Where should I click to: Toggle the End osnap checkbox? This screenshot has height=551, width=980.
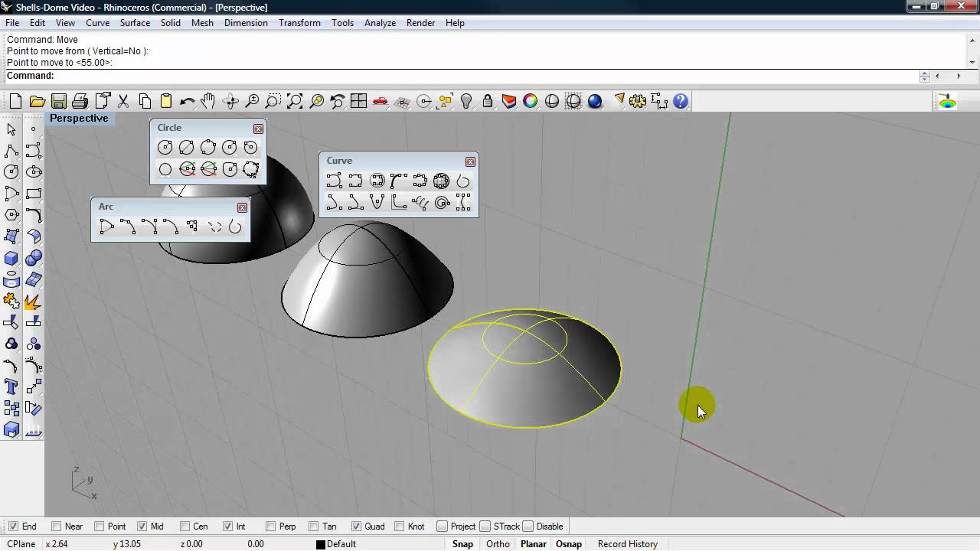pyautogui.click(x=13, y=527)
